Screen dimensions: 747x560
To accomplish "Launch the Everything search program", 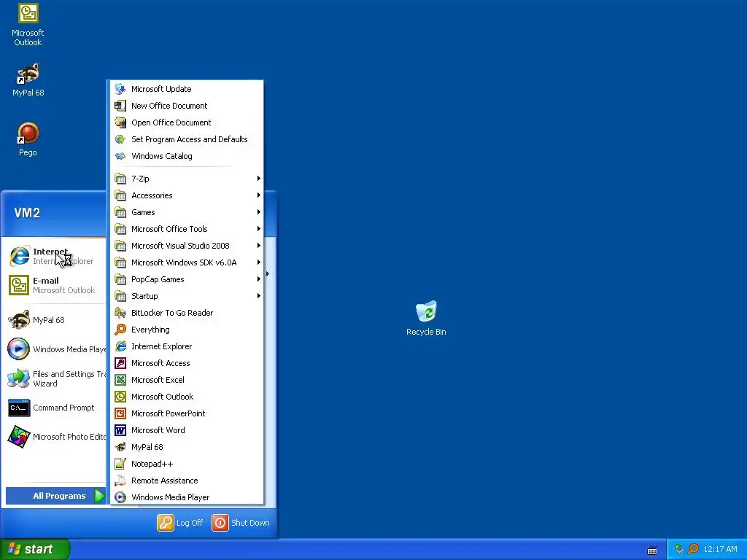I will (x=187, y=330).
